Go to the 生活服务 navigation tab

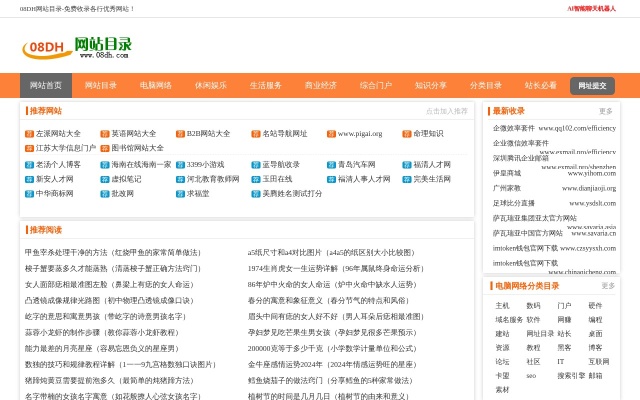point(266,86)
